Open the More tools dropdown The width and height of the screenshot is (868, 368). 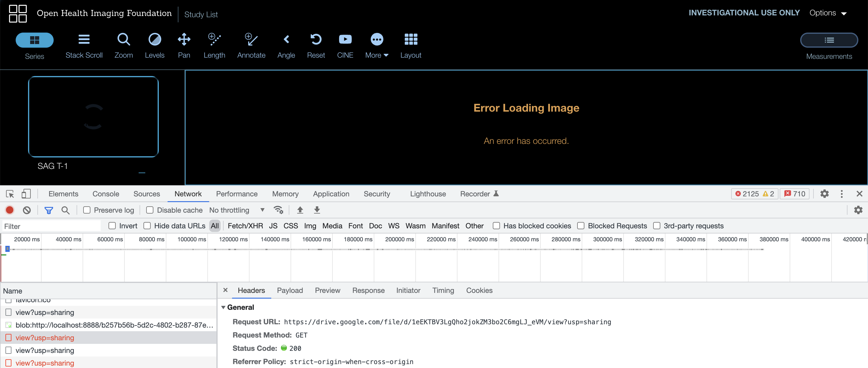click(x=377, y=45)
